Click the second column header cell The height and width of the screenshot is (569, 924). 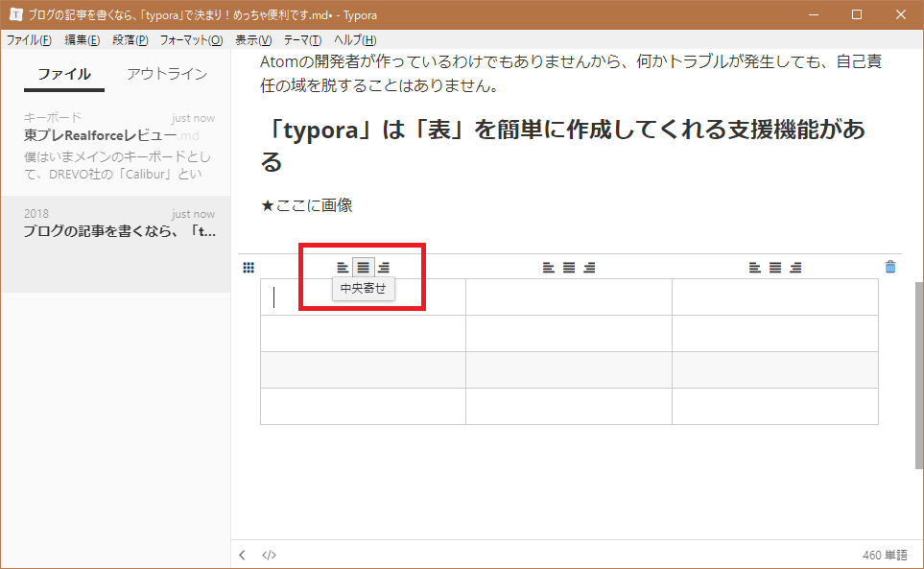[x=569, y=296]
